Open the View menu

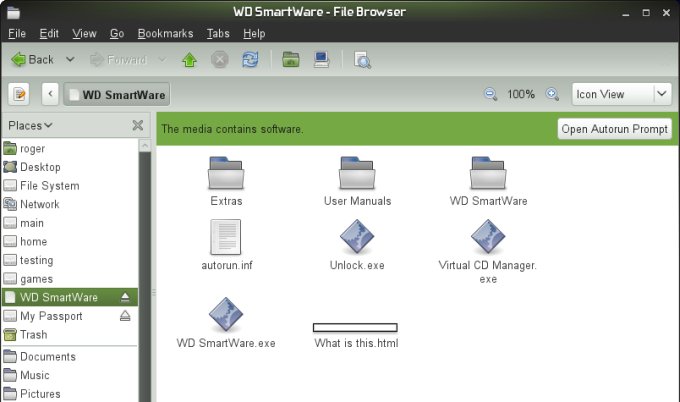[84, 33]
